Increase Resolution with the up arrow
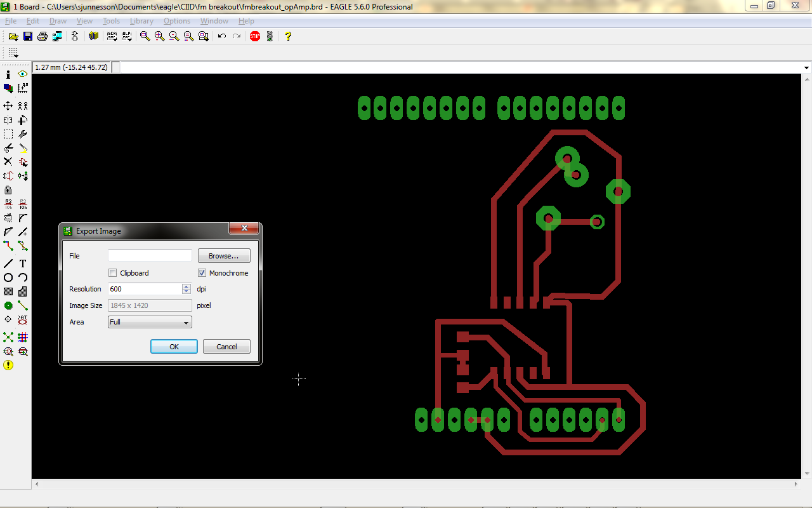 pos(186,286)
